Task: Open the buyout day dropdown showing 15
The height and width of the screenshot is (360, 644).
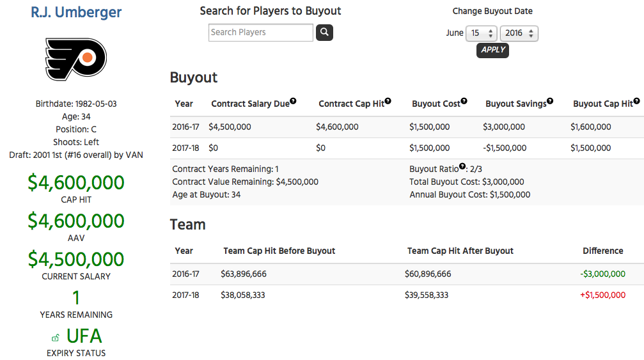Action: click(x=482, y=33)
